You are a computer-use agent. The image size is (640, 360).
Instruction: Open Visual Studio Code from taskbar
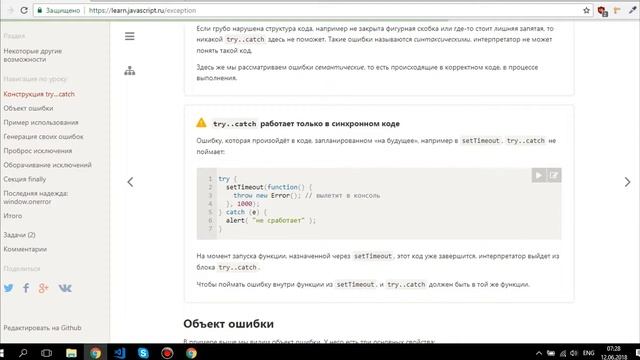[120, 353]
